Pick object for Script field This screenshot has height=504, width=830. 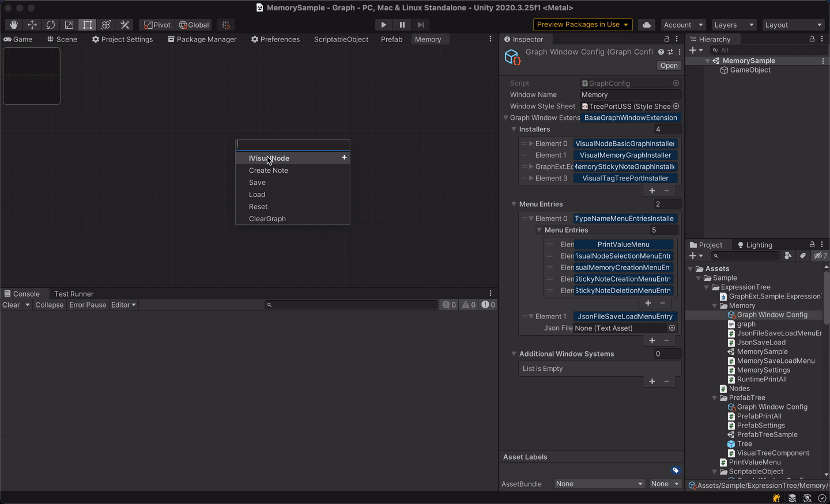tap(676, 83)
